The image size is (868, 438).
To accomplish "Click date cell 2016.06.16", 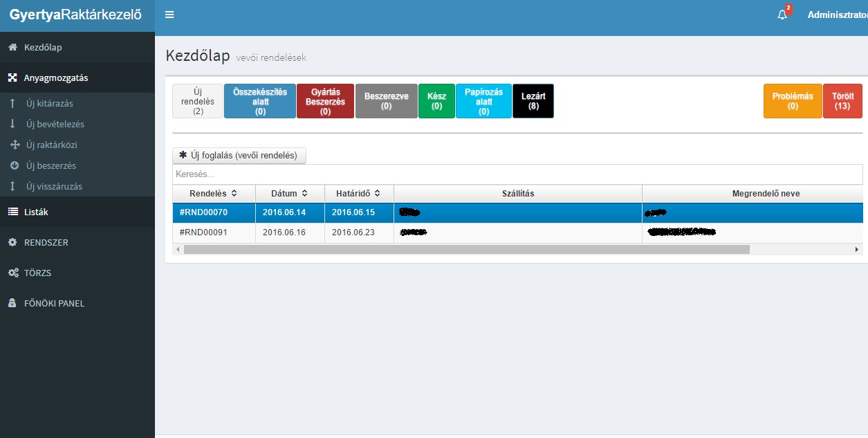I will [x=290, y=232].
